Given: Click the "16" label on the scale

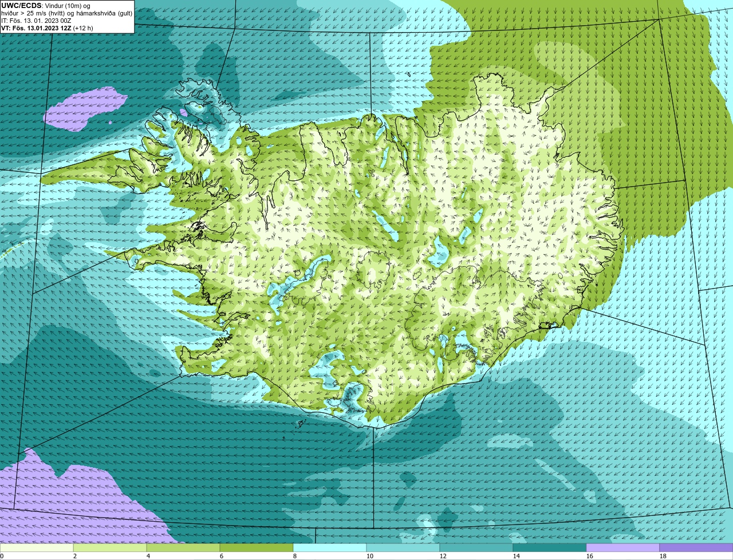Looking at the screenshot, I should (x=590, y=556).
